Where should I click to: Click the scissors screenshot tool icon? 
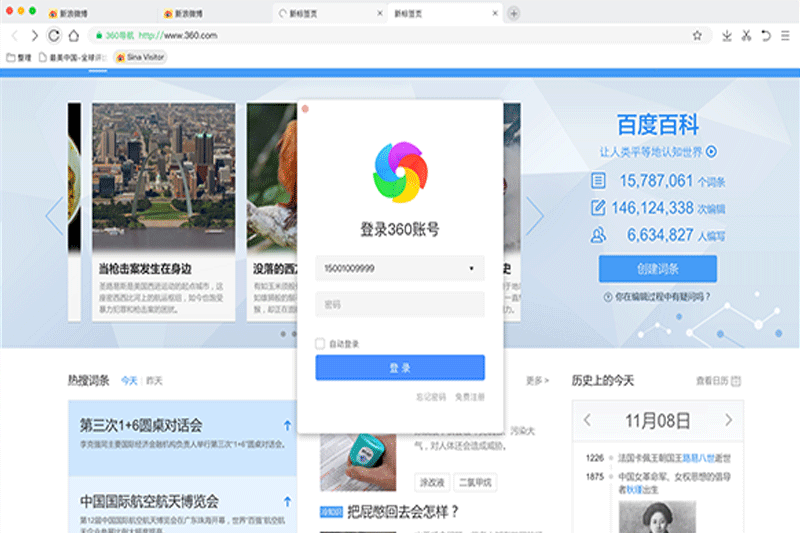pos(745,36)
